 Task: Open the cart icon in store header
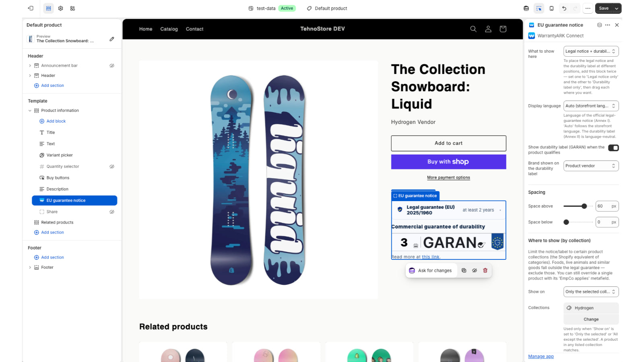[x=503, y=29]
